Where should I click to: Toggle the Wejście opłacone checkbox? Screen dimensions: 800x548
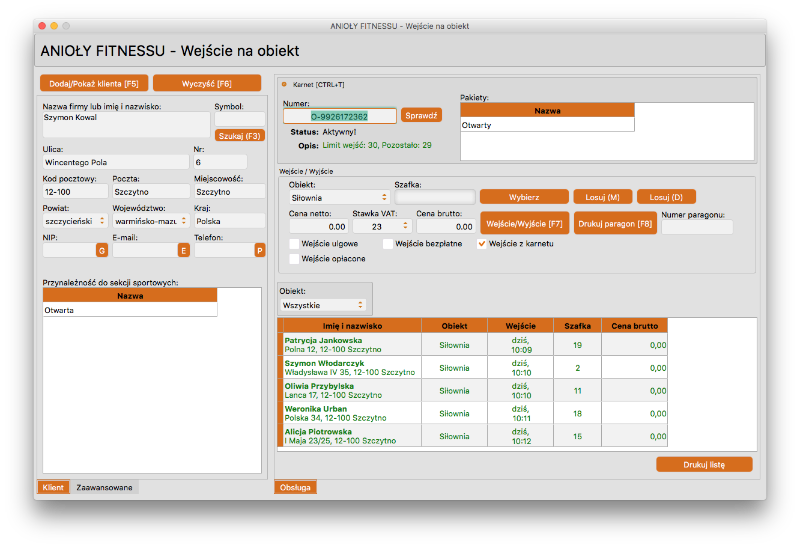tap(294, 259)
